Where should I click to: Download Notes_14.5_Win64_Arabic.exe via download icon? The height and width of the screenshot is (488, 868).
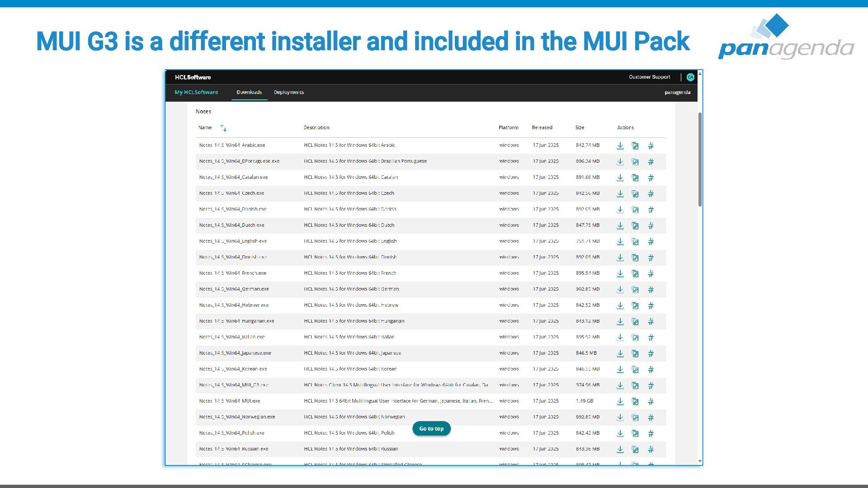click(620, 145)
